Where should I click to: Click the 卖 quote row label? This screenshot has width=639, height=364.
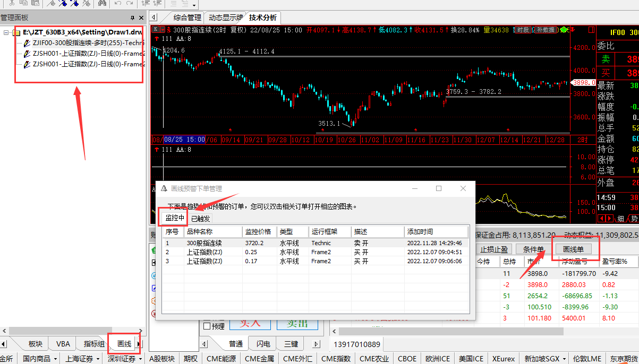pyautogui.click(x=605, y=59)
